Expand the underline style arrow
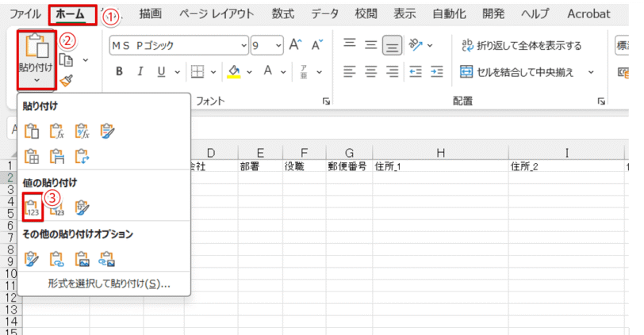This screenshot has width=644, height=335. click(177, 72)
